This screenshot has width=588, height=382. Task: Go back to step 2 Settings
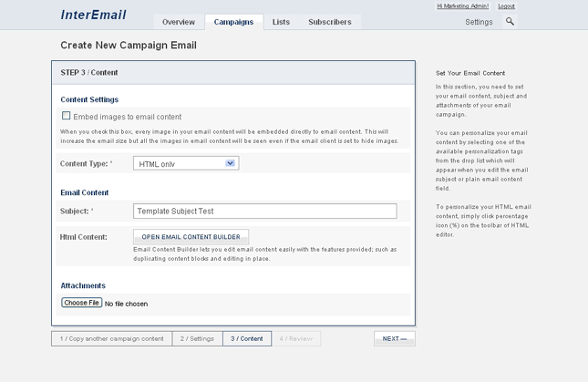(197, 338)
